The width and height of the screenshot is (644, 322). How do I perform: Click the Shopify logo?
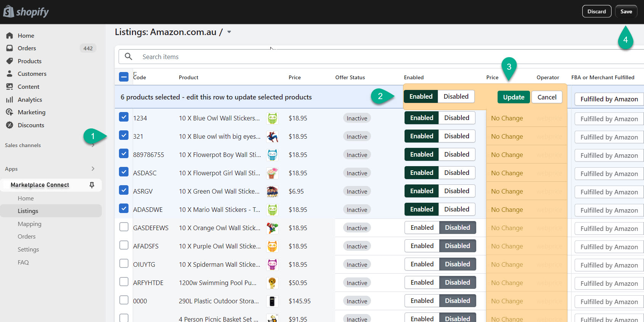pyautogui.click(x=26, y=12)
